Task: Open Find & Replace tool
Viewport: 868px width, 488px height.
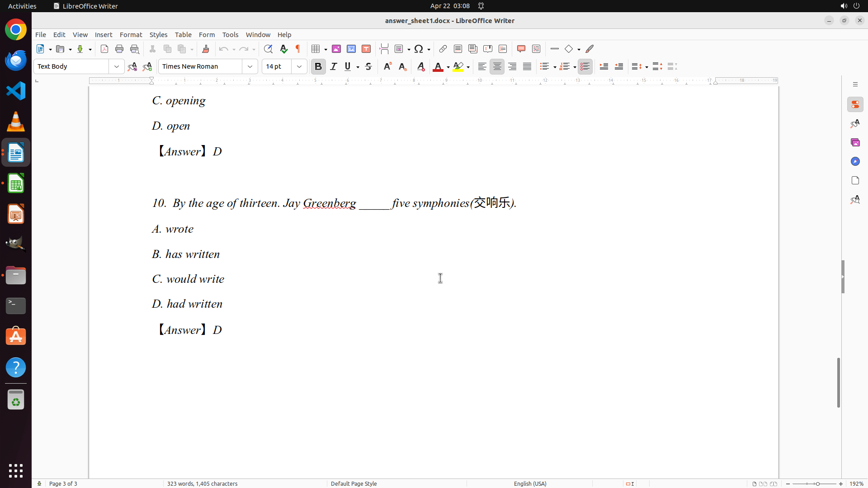Action: pyautogui.click(x=268, y=49)
